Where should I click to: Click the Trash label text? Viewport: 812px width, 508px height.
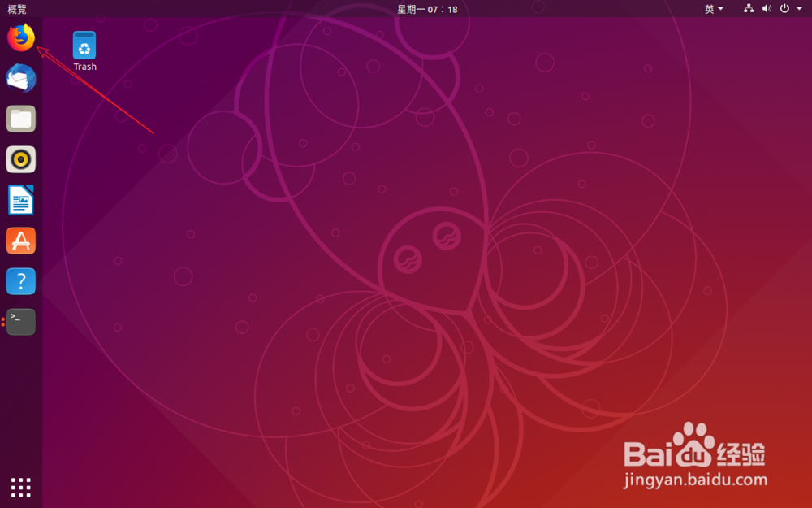pos(85,67)
